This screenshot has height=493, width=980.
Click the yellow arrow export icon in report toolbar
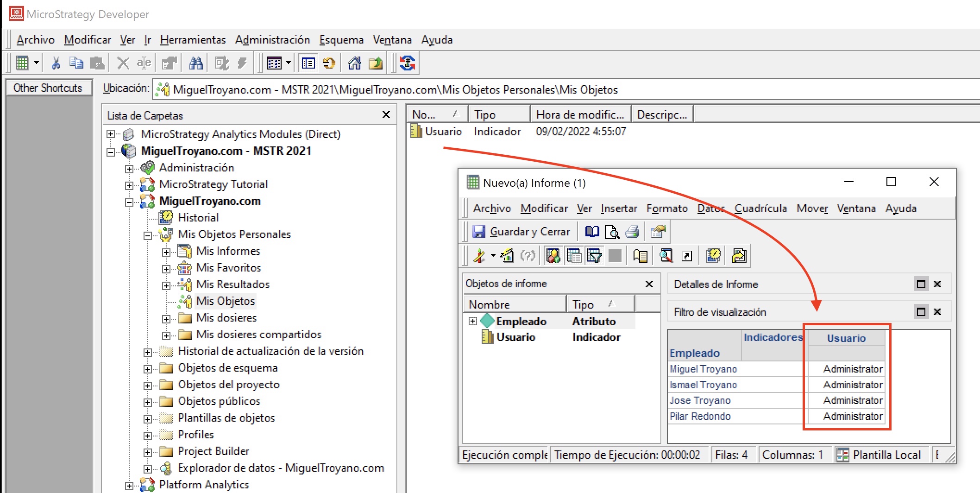[739, 255]
